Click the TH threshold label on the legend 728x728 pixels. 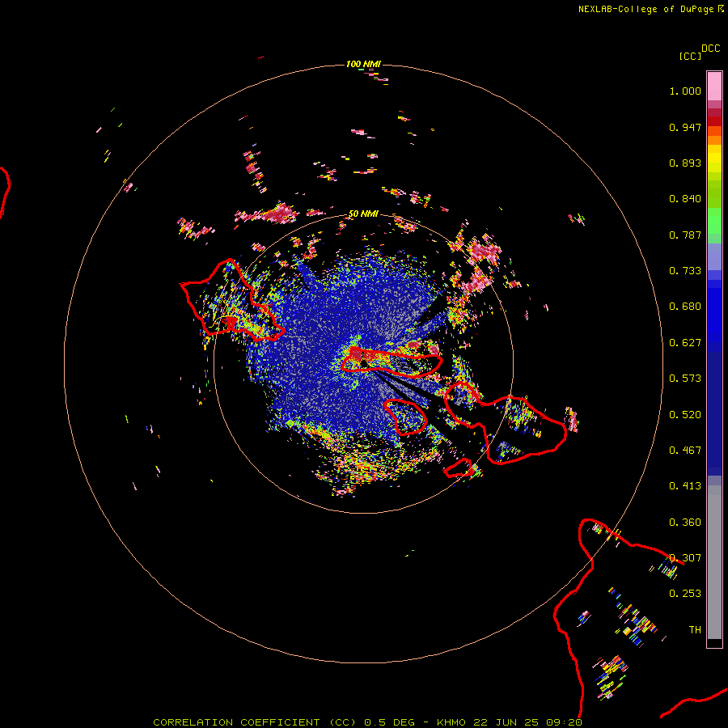click(695, 630)
